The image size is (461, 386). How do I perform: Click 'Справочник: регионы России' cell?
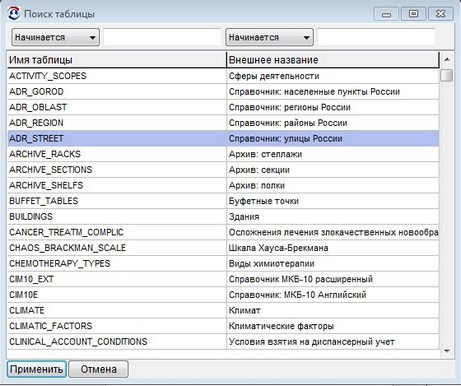(333, 107)
